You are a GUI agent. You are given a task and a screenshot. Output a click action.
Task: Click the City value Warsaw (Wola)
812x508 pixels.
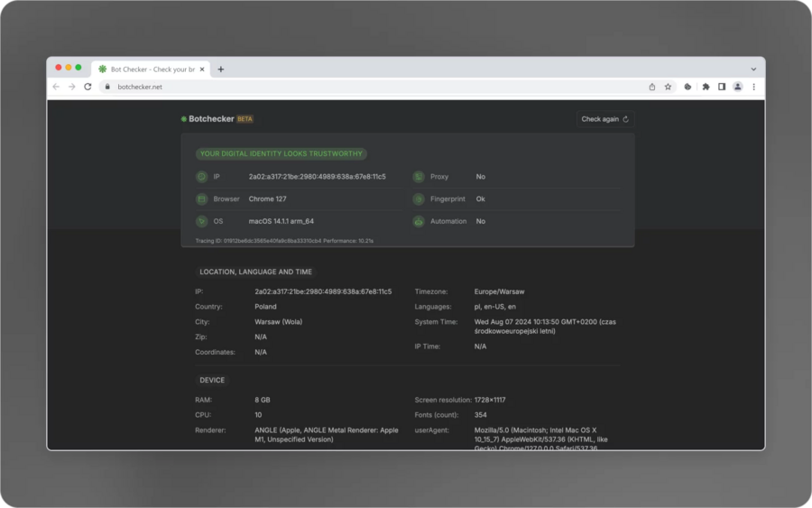279,321
